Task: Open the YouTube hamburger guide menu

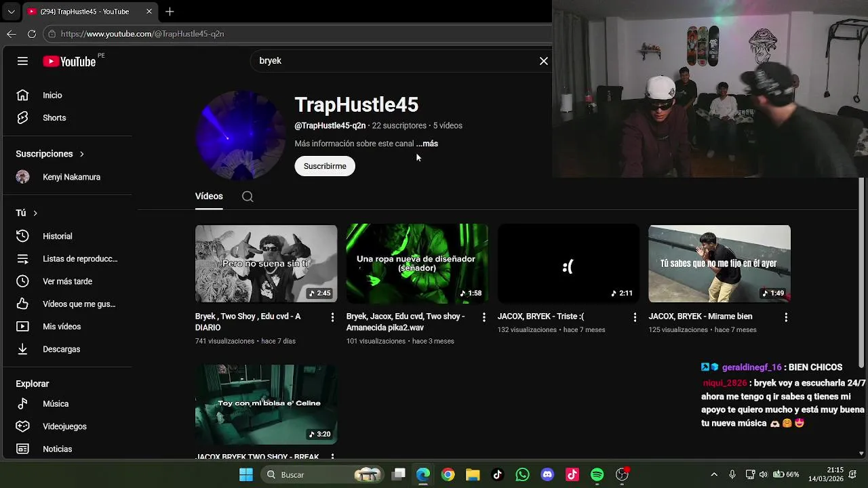Action: click(x=22, y=61)
